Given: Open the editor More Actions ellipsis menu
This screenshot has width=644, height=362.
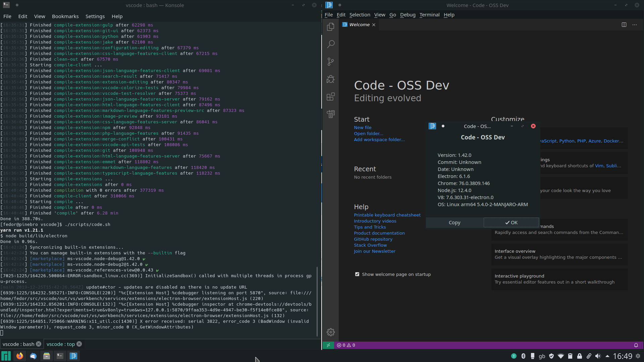Looking at the screenshot, I should click(635, 25).
